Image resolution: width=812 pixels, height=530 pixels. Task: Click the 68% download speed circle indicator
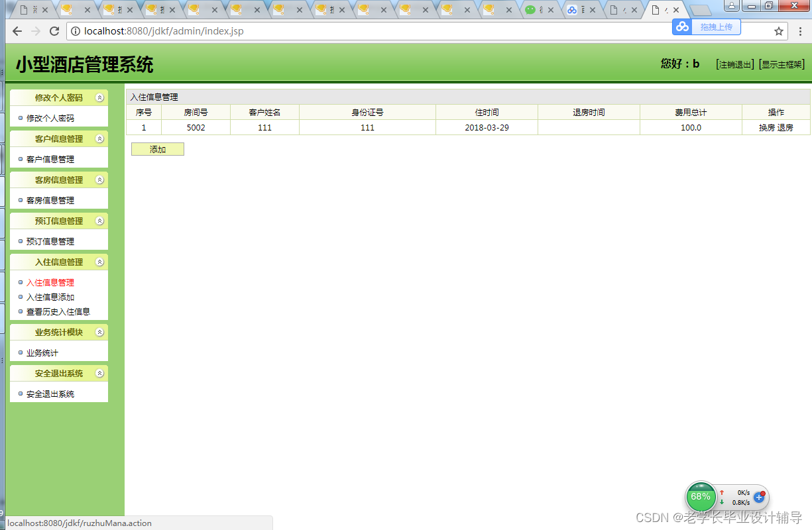(701, 496)
